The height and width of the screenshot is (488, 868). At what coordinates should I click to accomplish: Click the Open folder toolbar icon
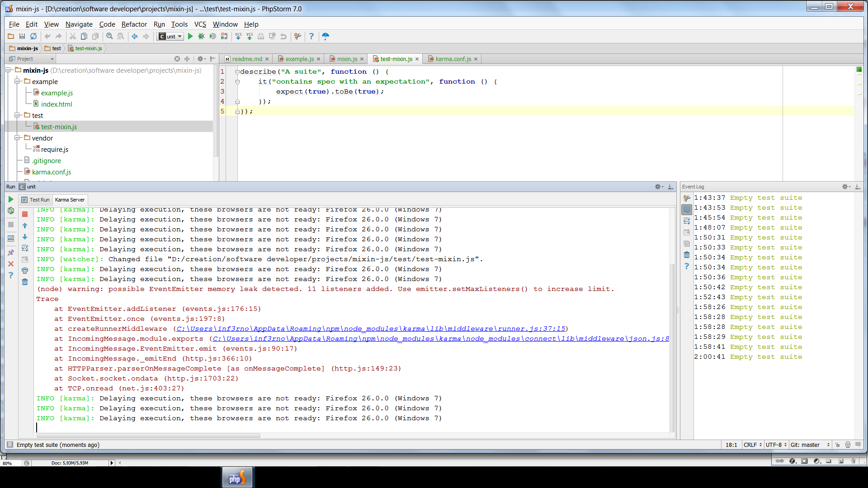click(x=11, y=36)
